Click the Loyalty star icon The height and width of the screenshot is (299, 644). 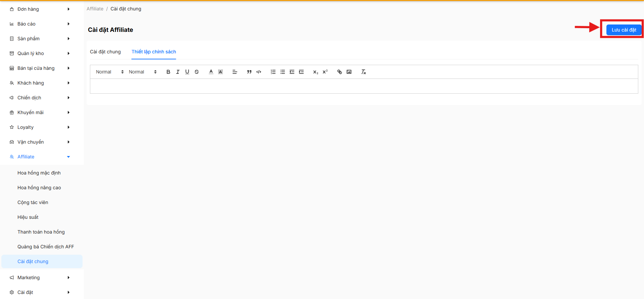click(x=12, y=127)
